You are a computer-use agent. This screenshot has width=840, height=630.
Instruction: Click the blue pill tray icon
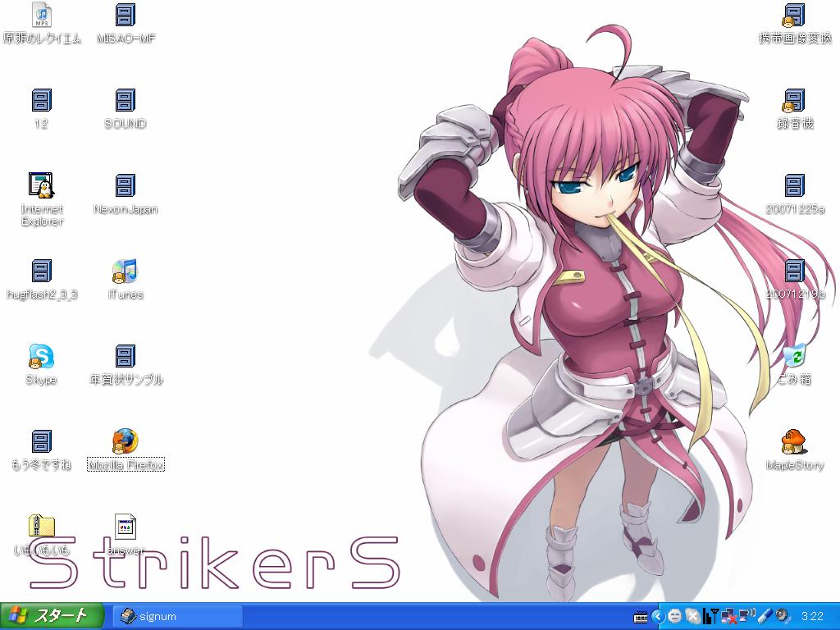click(765, 616)
